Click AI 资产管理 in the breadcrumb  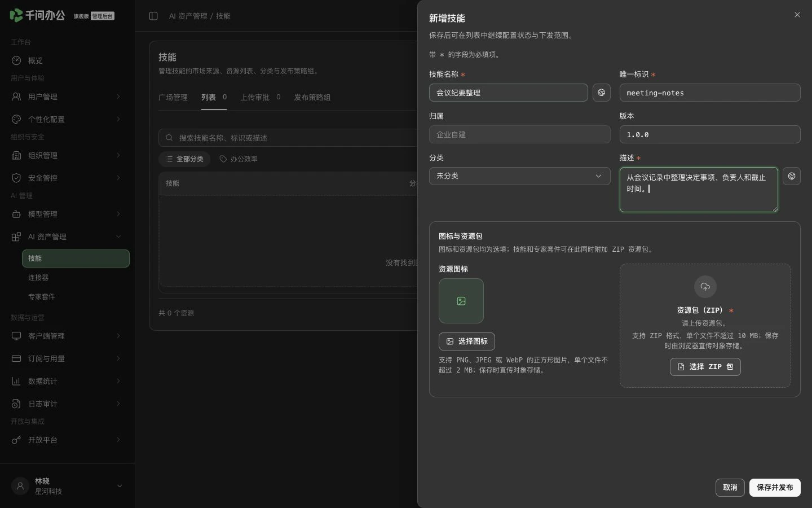188,16
